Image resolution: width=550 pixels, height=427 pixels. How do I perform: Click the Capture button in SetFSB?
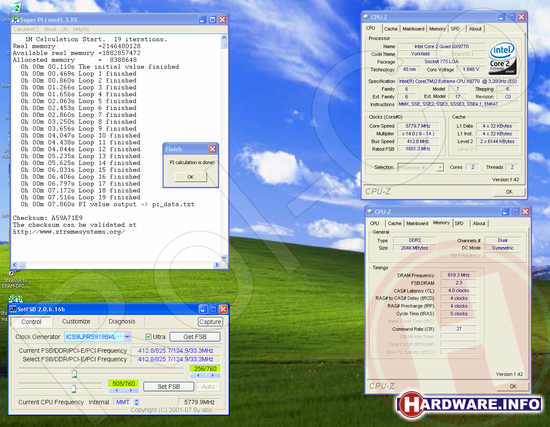click(210, 322)
